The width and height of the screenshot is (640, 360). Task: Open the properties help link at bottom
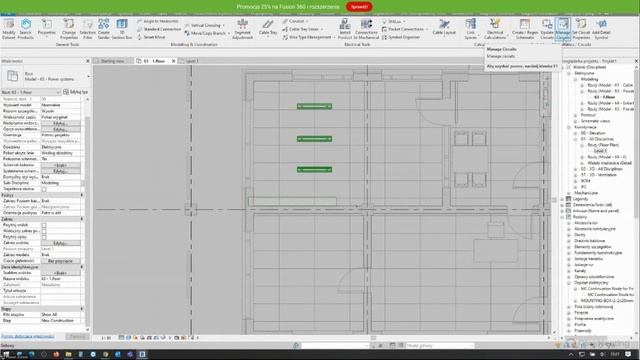pyautogui.click(x=27, y=337)
